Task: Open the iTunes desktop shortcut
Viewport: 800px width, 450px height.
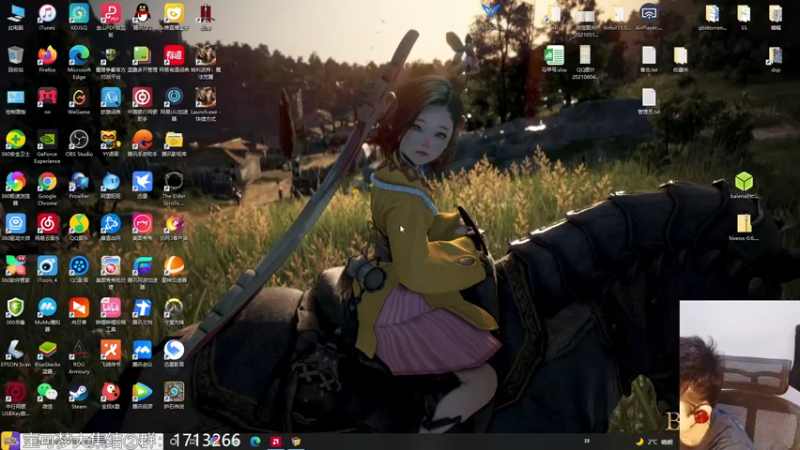Action: pyautogui.click(x=47, y=16)
